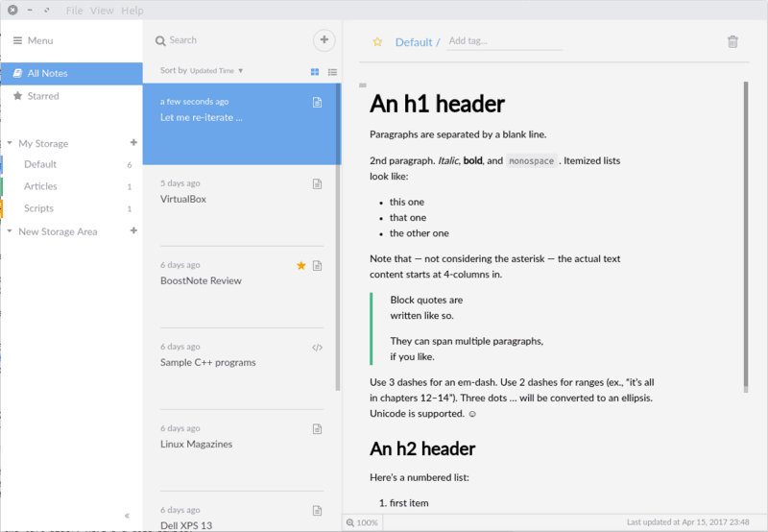The image size is (768, 532).
Task: Open the Default folder selector in editor
Action: [x=414, y=42]
